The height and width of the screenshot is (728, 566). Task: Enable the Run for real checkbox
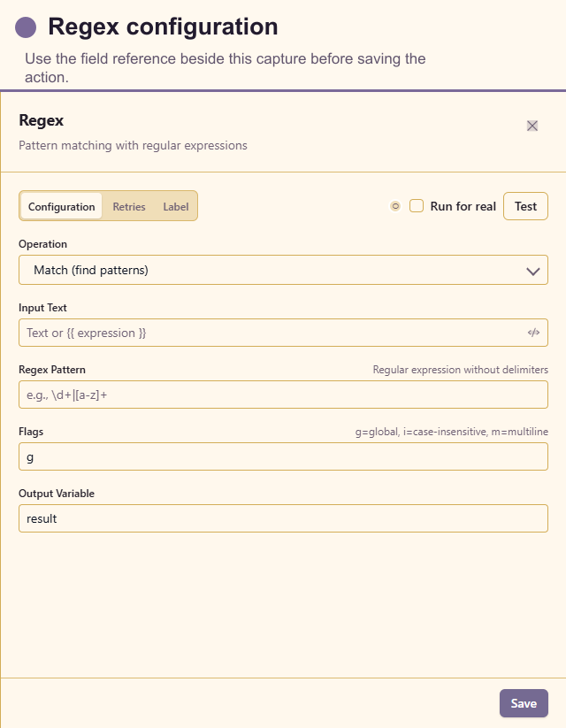coord(417,206)
